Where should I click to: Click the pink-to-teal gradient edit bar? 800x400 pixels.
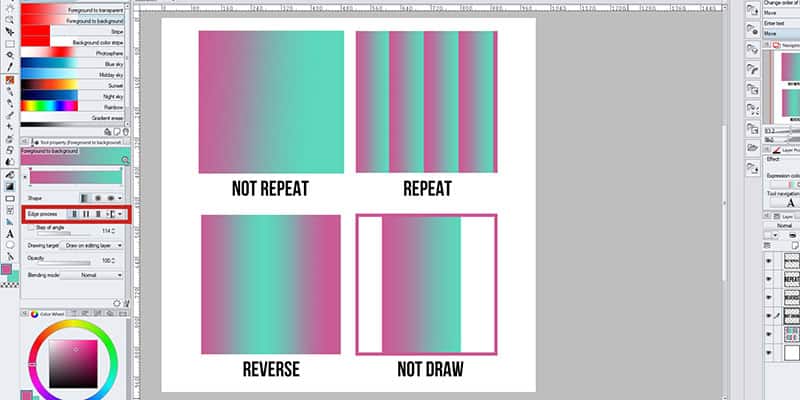[x=76, y=177]
